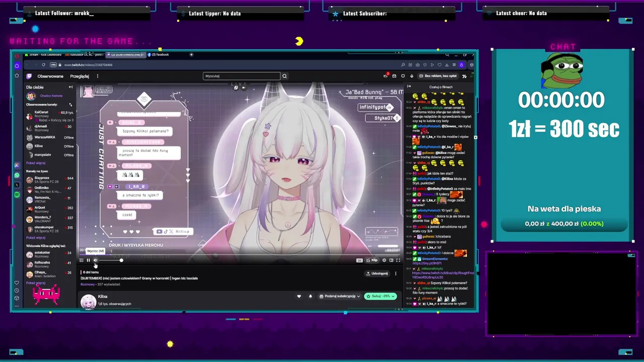The height and width of the screenshot is (362, 644).
Task: Collapse the Dla ciebie sidebar
Action: click(70, 87)
